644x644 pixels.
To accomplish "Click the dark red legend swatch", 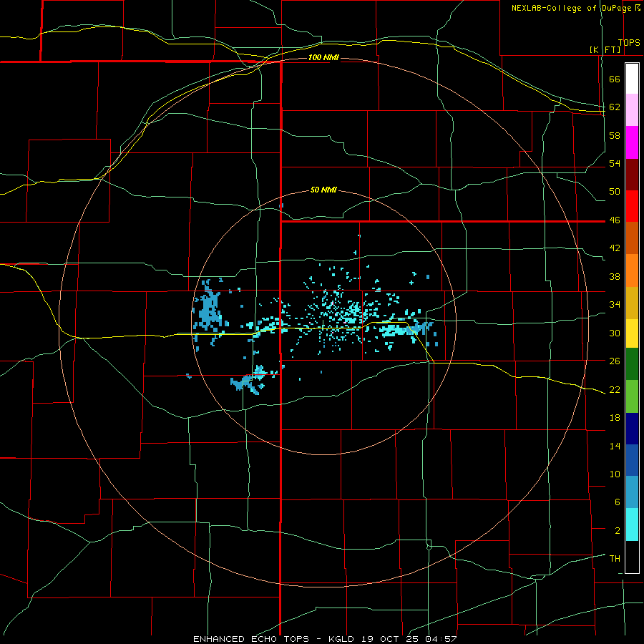I will 632,174.
